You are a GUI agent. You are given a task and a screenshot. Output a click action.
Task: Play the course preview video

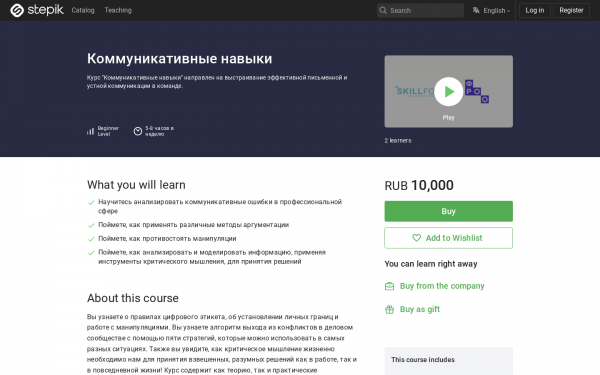click(448, 91)
